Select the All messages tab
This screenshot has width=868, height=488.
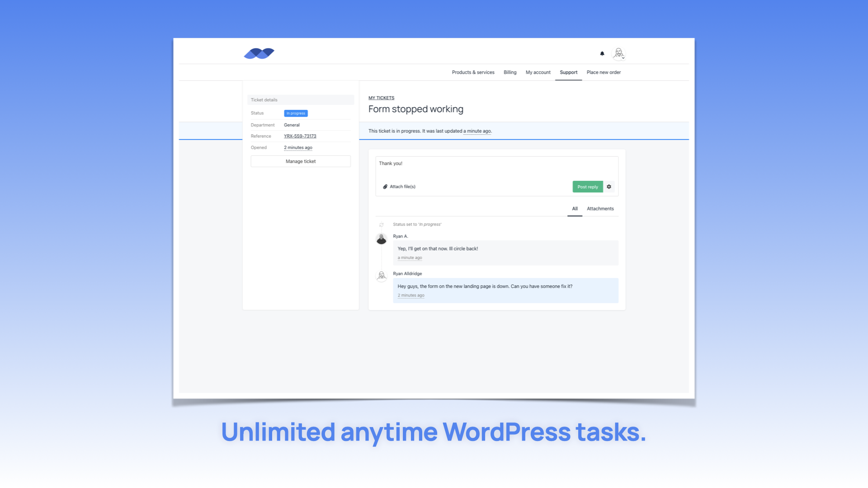575,209
